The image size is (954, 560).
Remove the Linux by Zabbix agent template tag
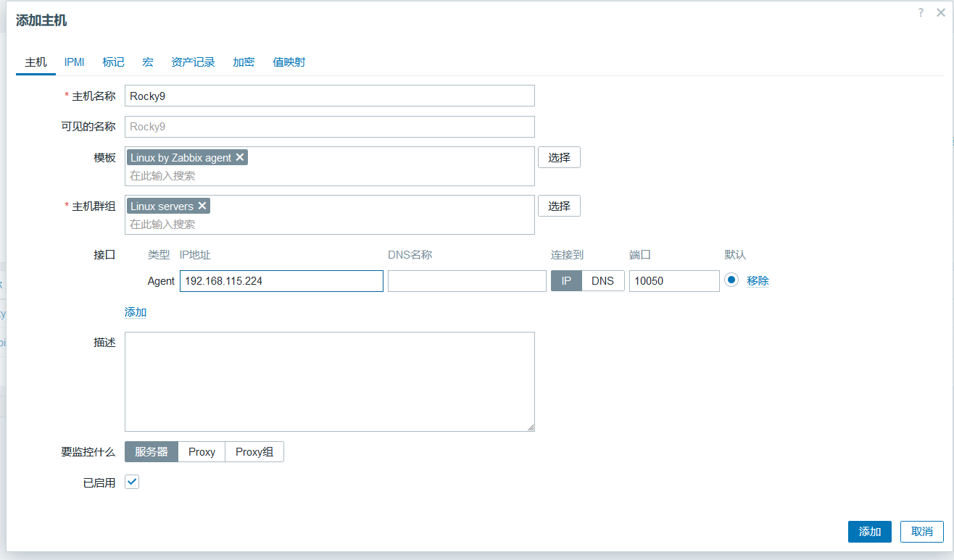240,157
